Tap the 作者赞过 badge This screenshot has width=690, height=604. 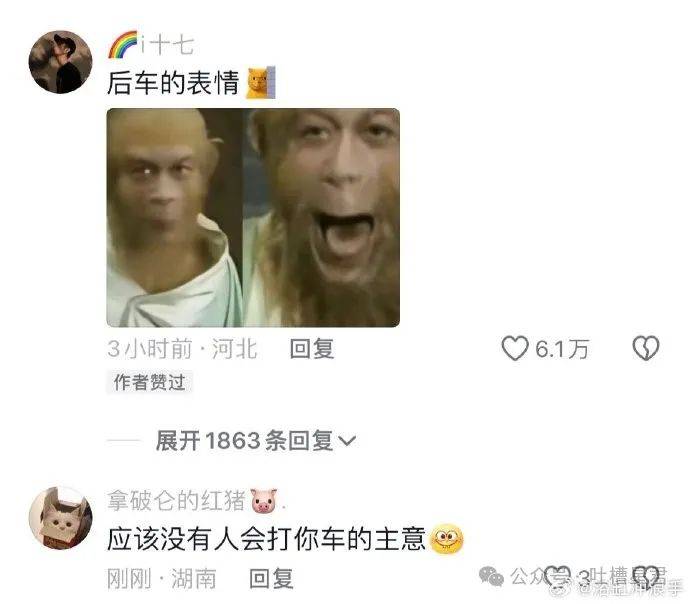(149, 382)
